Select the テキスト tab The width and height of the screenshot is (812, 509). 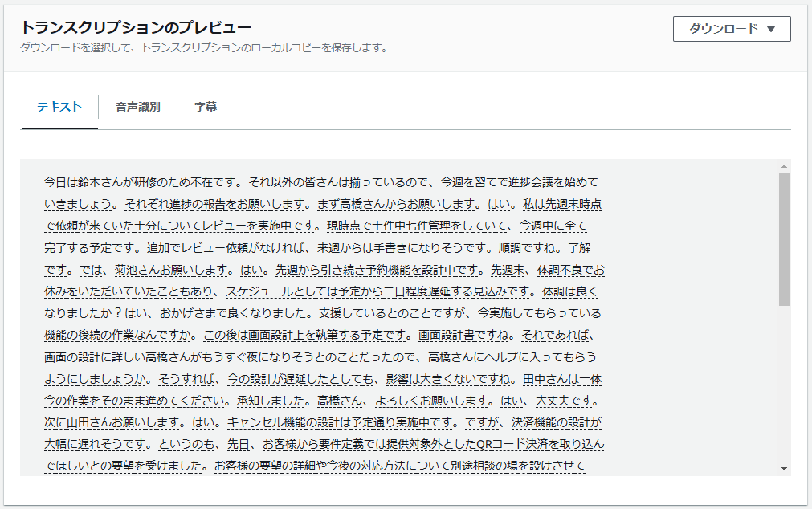58,106
